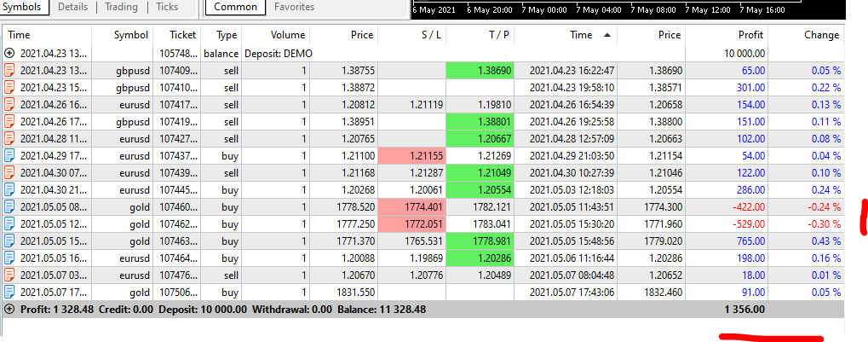This screenshot has width=868, height=342.
Task: Click buy order icon for ticket 107460
Action: click(9, 207)
